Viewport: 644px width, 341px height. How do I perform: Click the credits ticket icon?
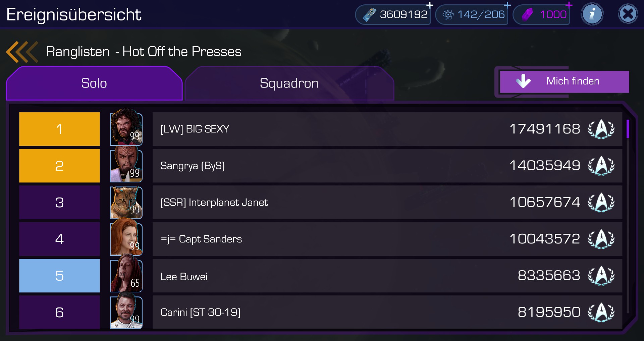(369, 15)
